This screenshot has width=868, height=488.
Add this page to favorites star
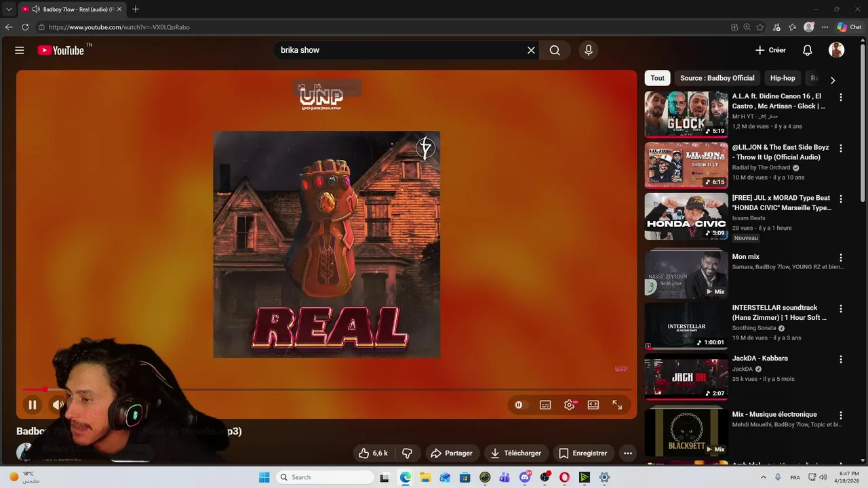coord(760,27)
